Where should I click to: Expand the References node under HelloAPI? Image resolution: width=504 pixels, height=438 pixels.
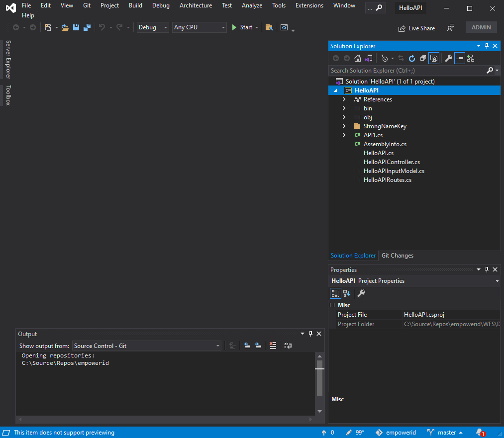coord(344,99)
